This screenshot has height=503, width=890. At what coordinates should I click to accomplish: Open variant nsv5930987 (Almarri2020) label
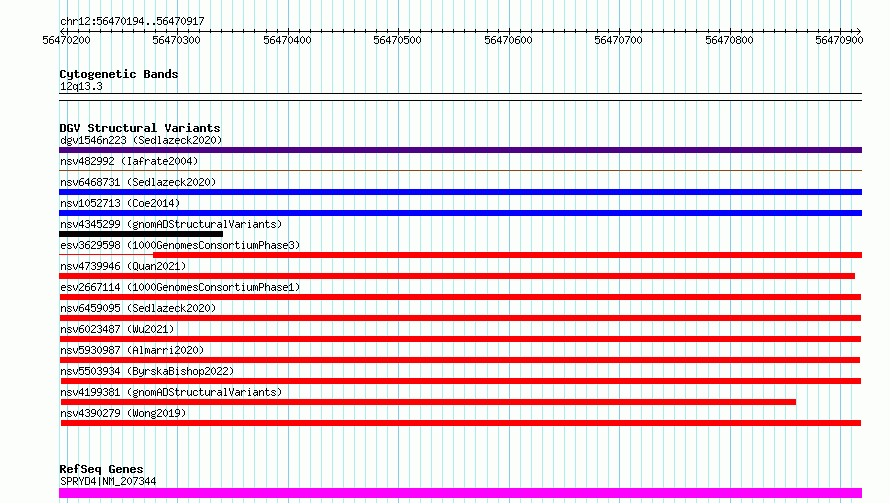[132, 350]
